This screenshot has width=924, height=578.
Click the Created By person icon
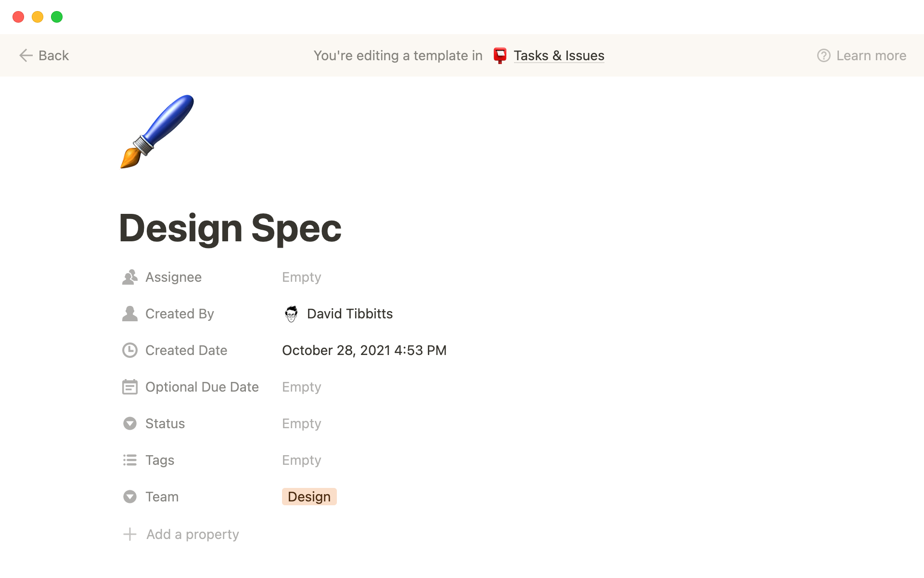tap(129, 314)
